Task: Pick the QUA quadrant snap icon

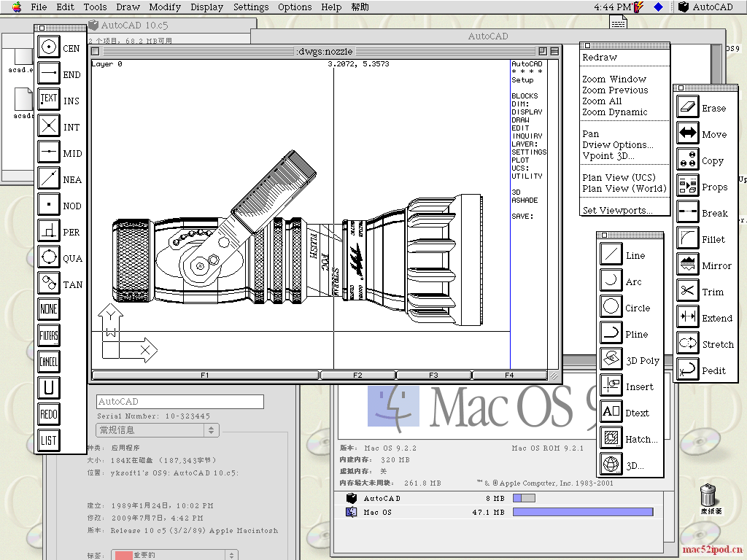Action: coord(49,257)
